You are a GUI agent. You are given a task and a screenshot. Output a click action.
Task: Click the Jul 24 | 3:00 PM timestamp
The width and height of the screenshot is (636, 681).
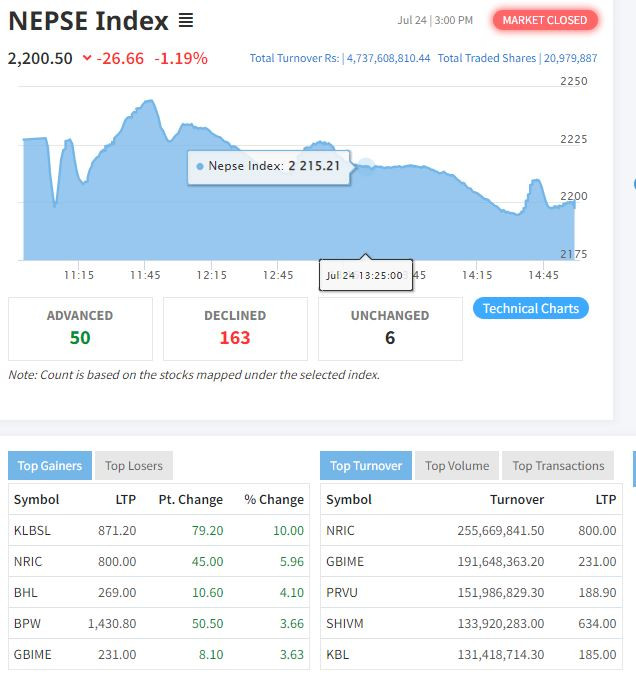click(x=435, y=20)
